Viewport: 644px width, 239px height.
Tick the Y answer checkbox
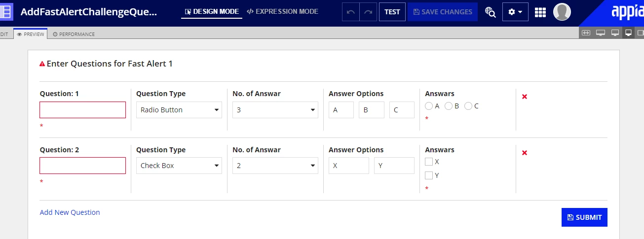(429, 175)
